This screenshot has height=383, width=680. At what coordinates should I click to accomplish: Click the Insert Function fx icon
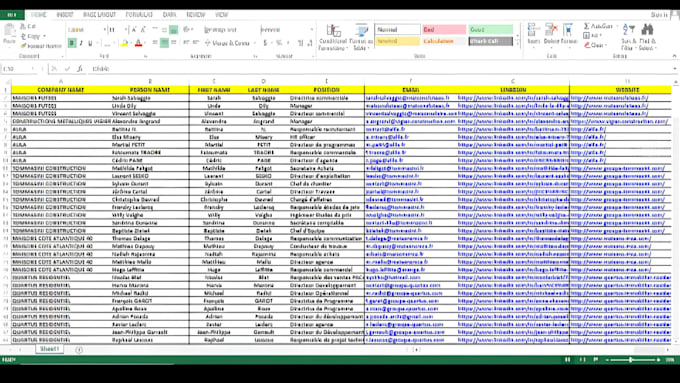click(x=80, y=69)
